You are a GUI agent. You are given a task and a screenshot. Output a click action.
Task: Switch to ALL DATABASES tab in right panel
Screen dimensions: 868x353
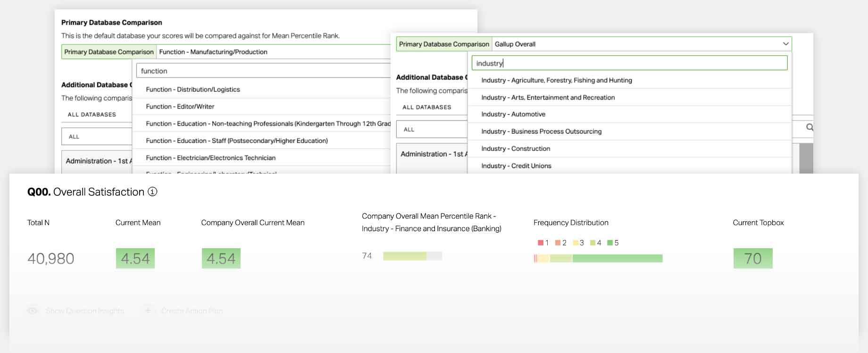pyautogui.click(x=426, y=107)
